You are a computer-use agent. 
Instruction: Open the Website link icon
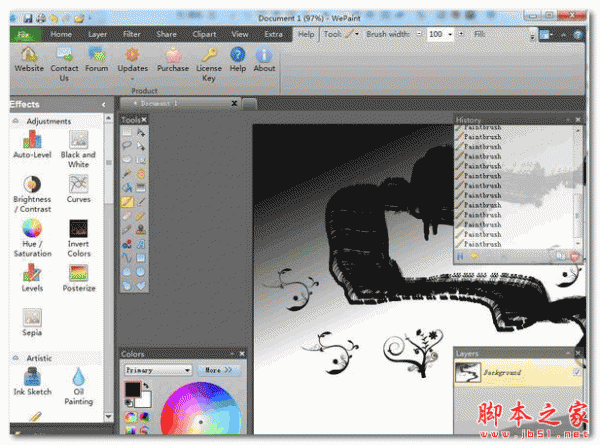pyautogui.click(x=29, y=54)
